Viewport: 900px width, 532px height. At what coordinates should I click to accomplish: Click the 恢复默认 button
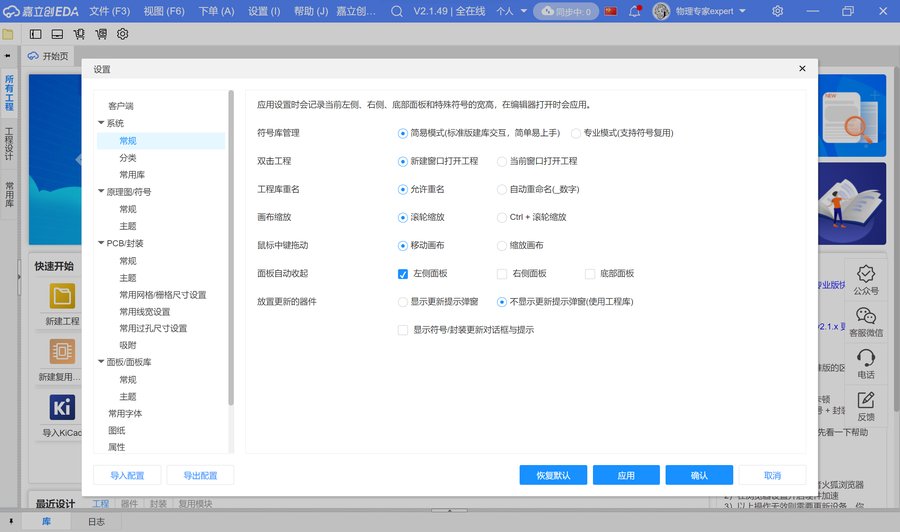pyautogui.click(x=553, y=475)
